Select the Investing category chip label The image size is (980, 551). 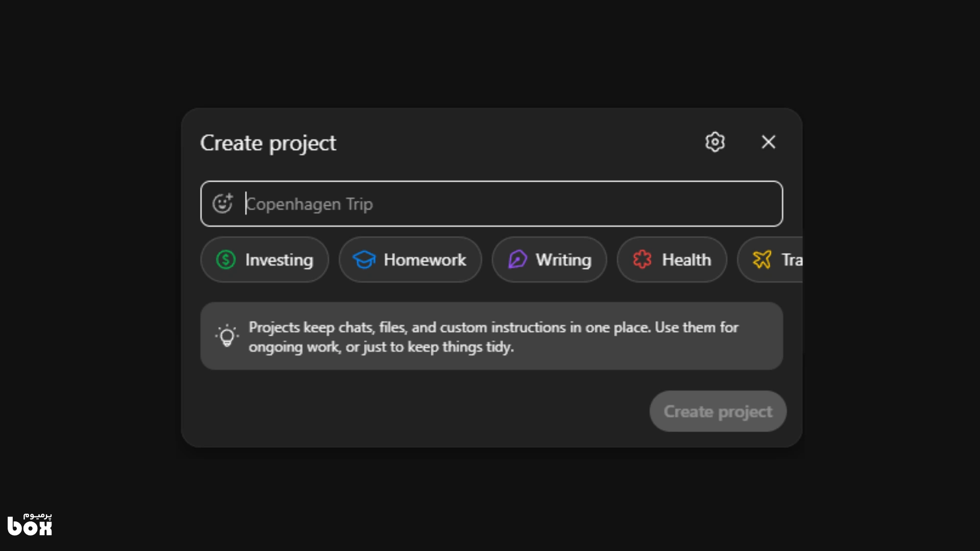point(279,260)
